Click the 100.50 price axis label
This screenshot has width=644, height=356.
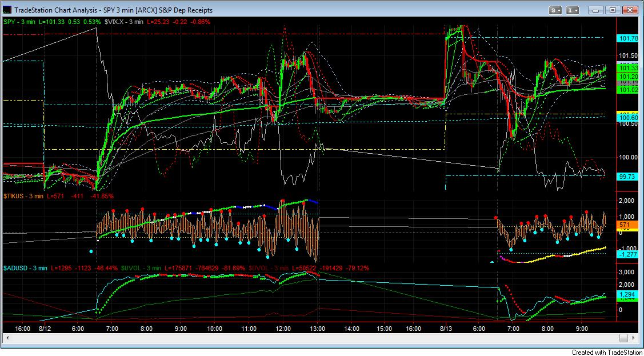point(628,124)
